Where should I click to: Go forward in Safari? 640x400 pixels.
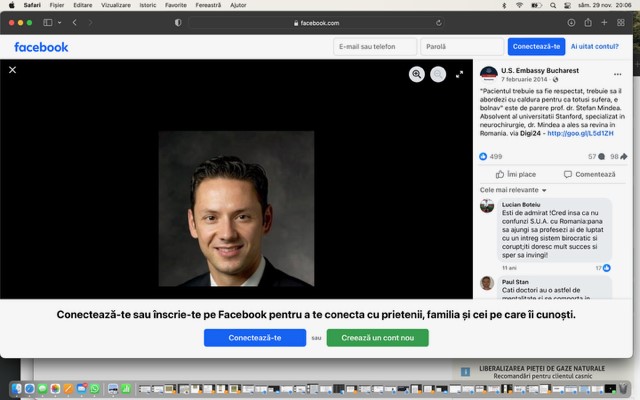(x=90, y=22)
